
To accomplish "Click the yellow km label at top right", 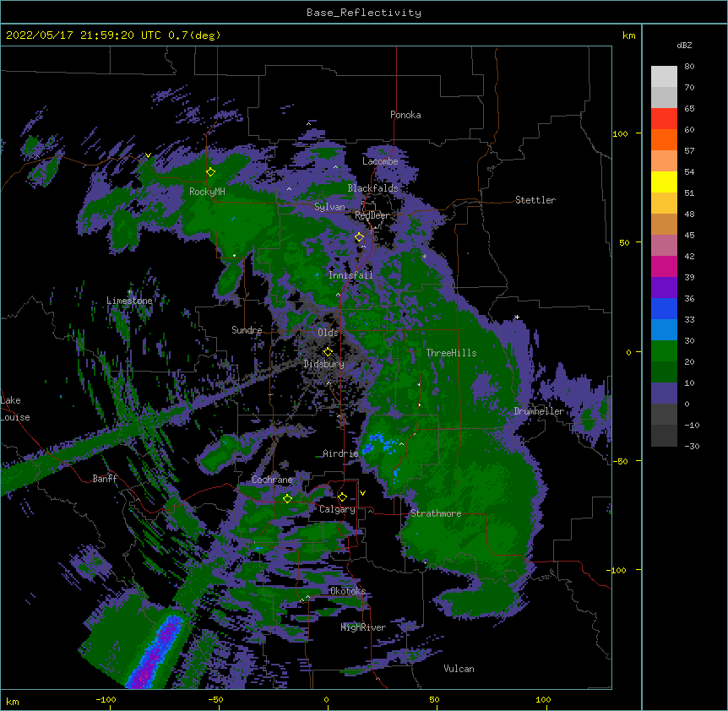I will click(629, 35).
